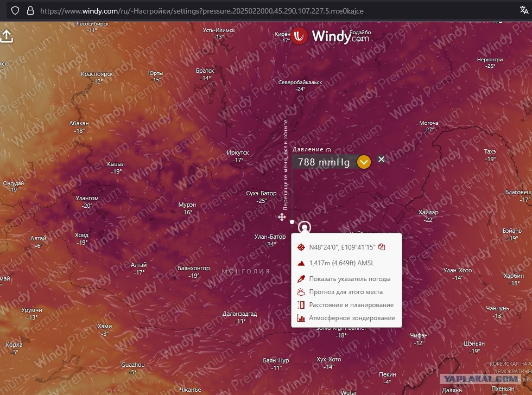Click the Баянхонгор city label
The height and width of the screenshot is (395, 532).
point(194,268)
